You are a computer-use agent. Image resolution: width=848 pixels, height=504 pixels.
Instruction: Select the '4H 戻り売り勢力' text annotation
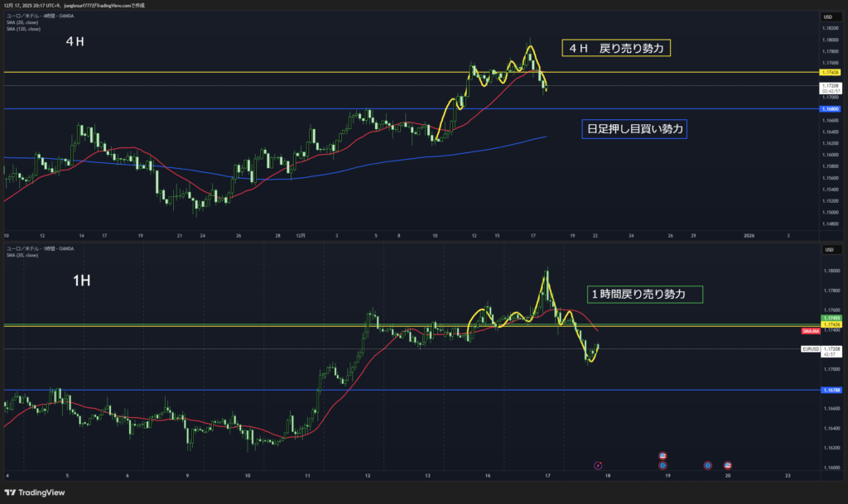tap(615, 49)
